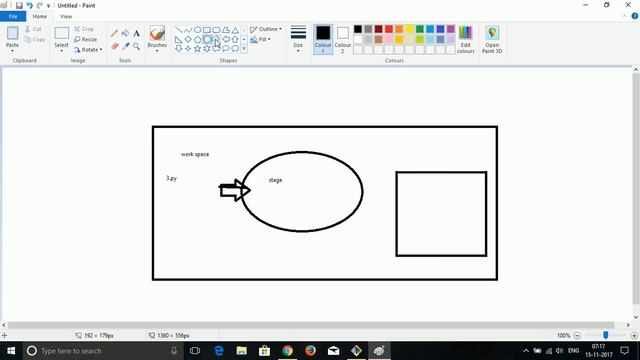Expand the Select dropdown arrow
640x360 pixels.
click(61, 51)
